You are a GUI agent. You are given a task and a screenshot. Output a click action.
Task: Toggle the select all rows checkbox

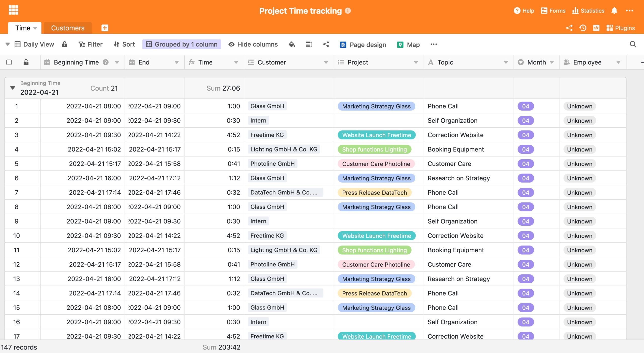(9, 62)
